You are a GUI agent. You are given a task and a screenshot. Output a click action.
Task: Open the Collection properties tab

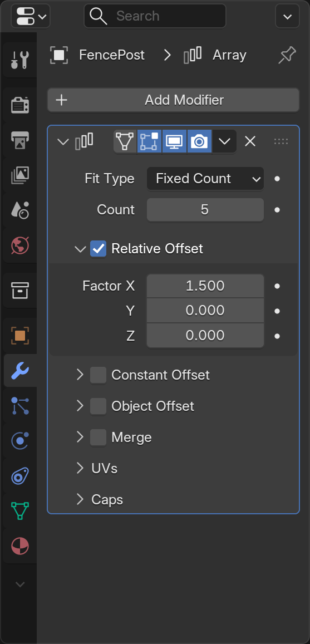coord(19,291)
